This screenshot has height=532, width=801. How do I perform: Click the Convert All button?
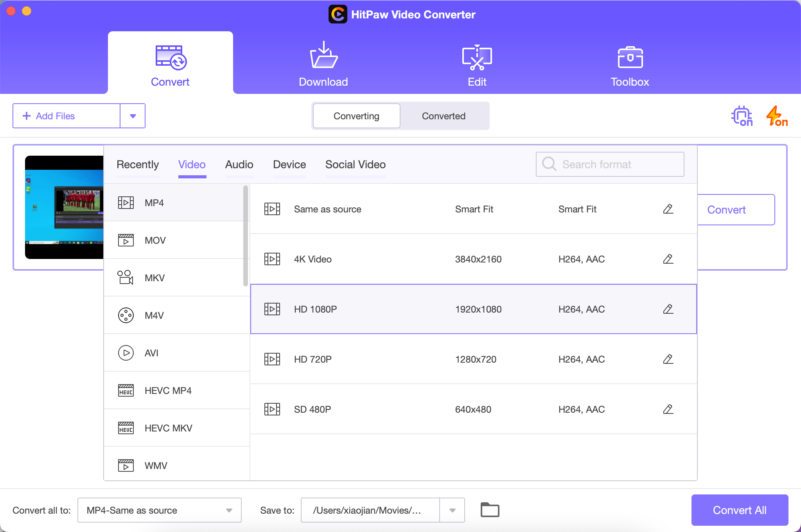coord(739,510)
